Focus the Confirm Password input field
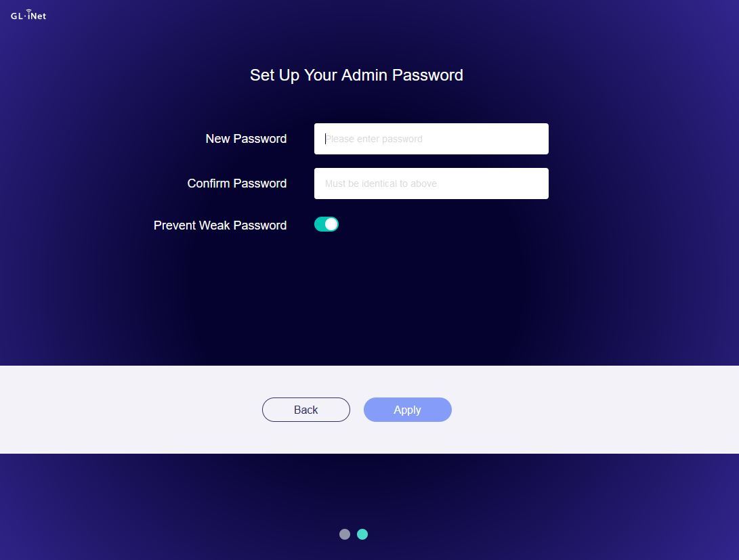The image size is (739, 560). click(431, 184)
